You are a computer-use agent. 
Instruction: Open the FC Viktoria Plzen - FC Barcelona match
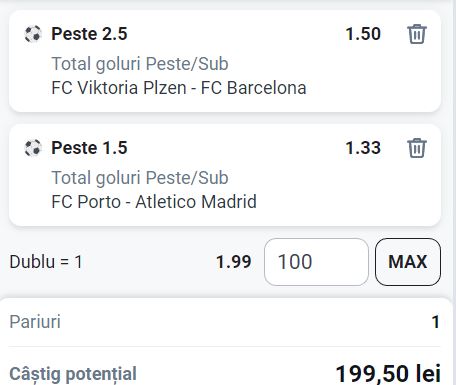click(179, 88)
